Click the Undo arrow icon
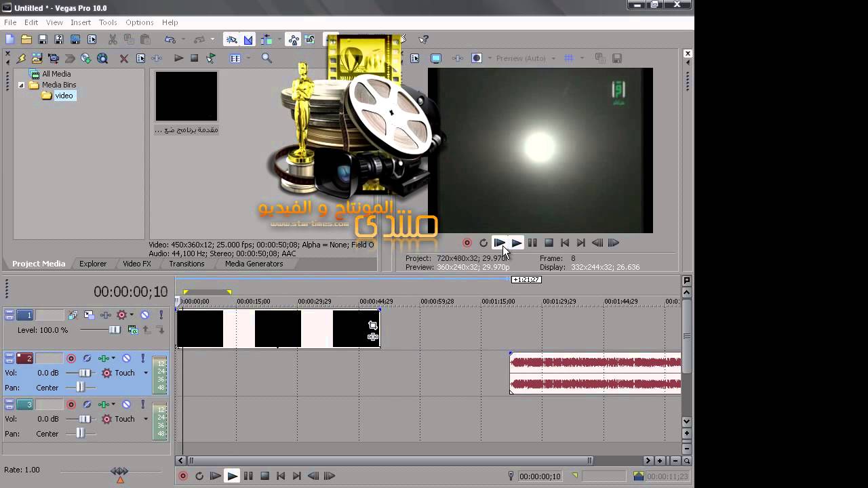Screen dimensions: 868x488 170,40
